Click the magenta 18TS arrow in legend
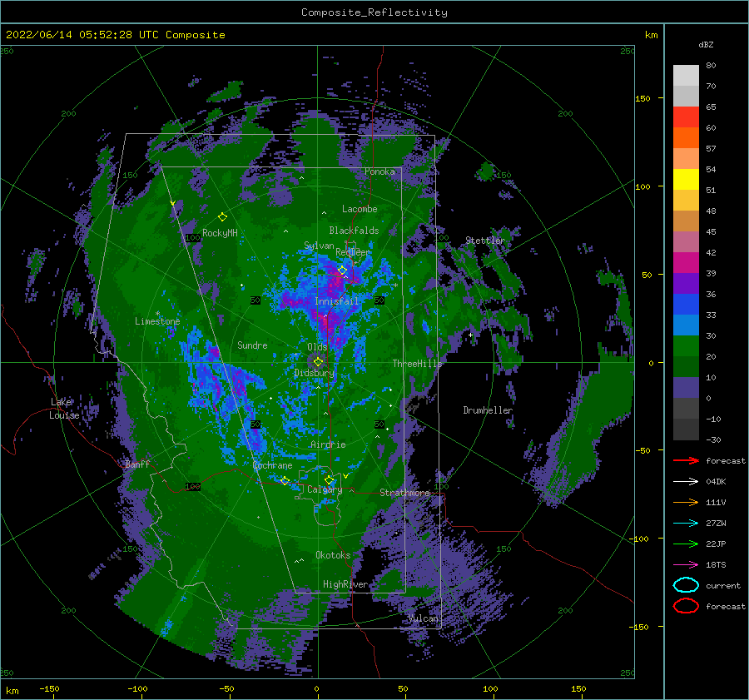 tap(686, 565)
